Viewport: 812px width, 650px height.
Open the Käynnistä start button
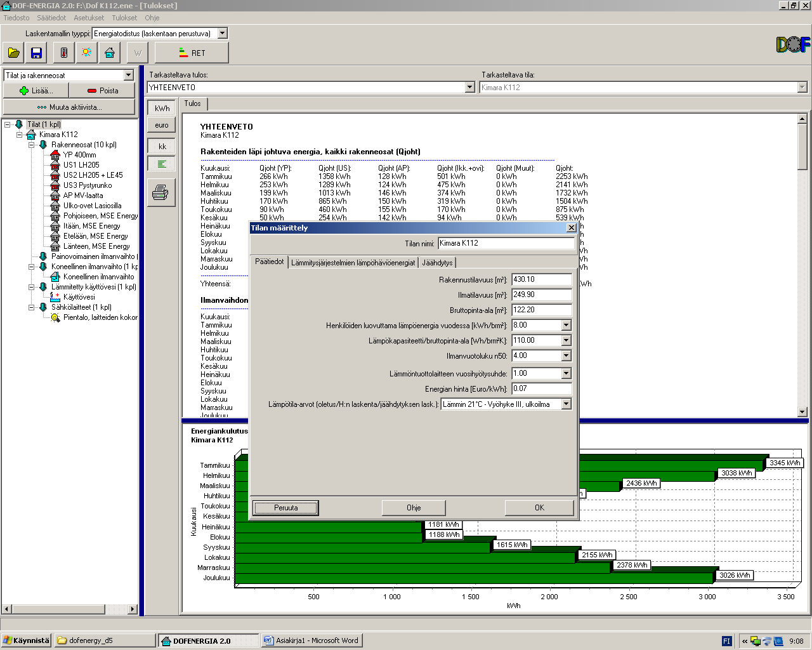click(x=26, y=641)
